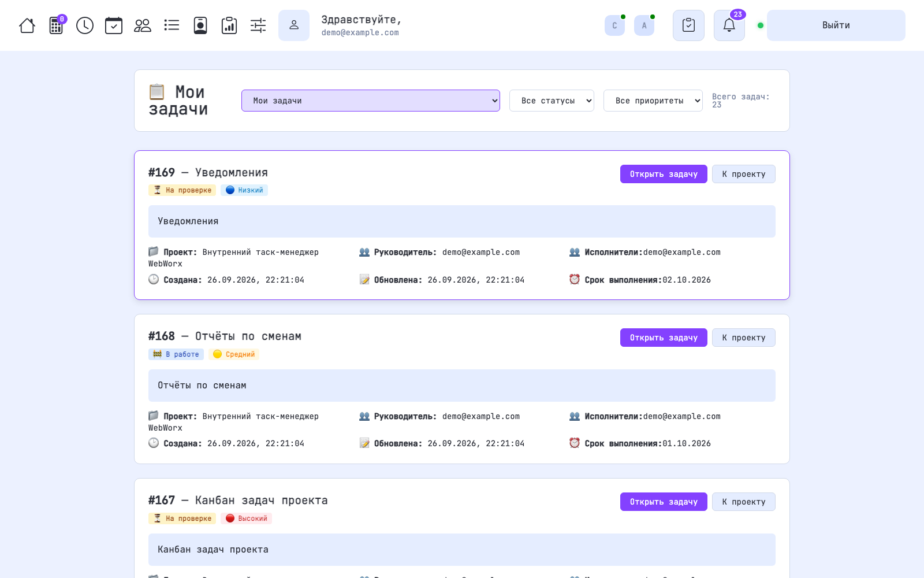Click the green online status dot
924x578 pixels.
point(761,25)
